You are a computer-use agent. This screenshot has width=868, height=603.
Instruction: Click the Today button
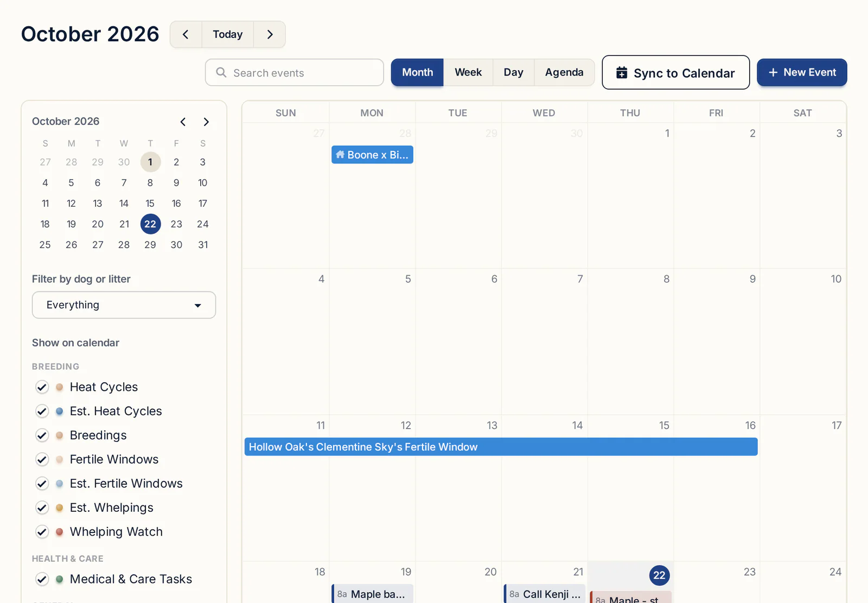[228, 35]
